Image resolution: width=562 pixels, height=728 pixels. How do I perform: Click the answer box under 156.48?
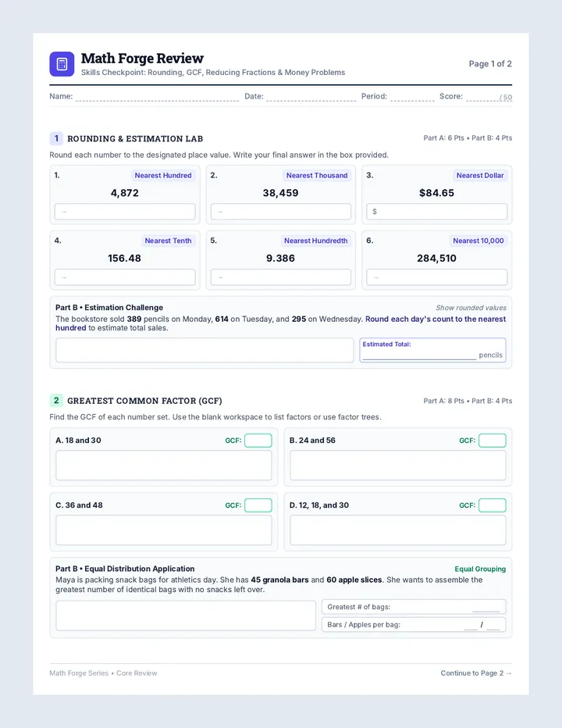(125, 277)
